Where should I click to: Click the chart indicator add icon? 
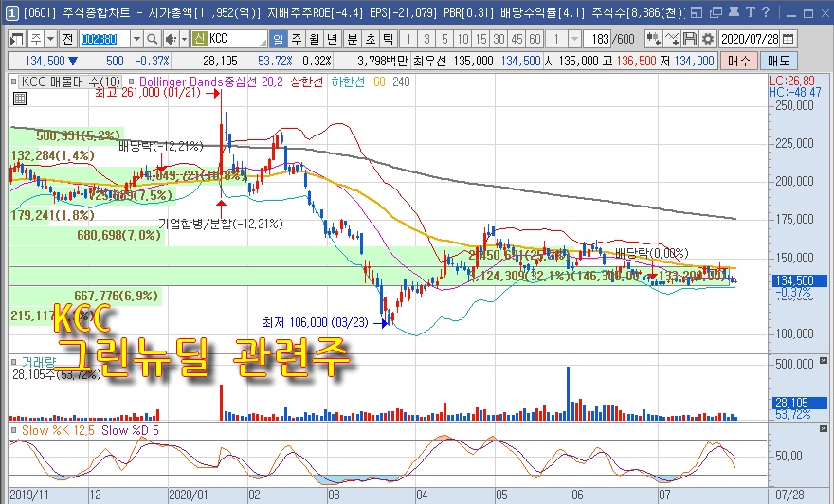click(654, 39)
